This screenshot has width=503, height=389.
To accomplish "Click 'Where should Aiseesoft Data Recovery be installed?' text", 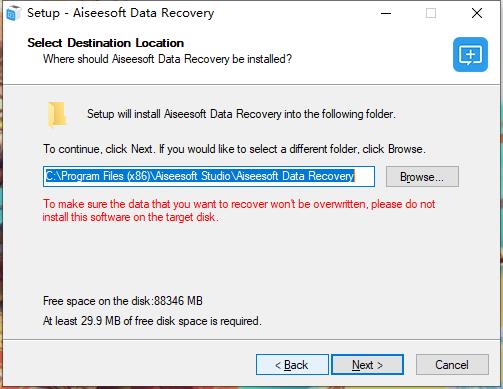I will [x=167, y=59].
